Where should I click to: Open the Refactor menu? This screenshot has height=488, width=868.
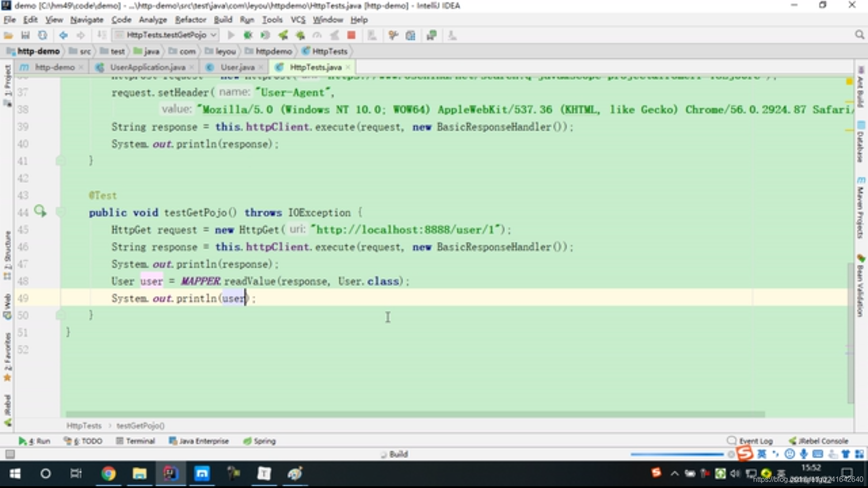click(x=190, y=20)
